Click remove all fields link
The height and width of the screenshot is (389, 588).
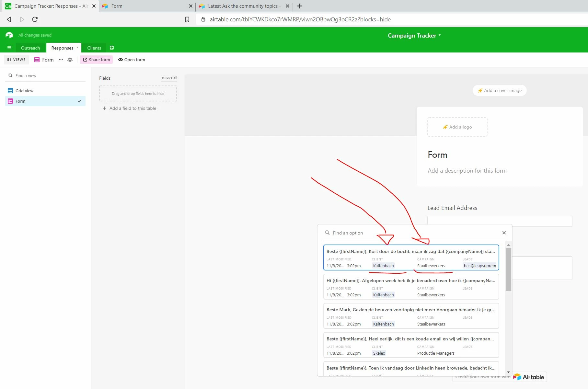pyautogui.click(x=168, y=77)
